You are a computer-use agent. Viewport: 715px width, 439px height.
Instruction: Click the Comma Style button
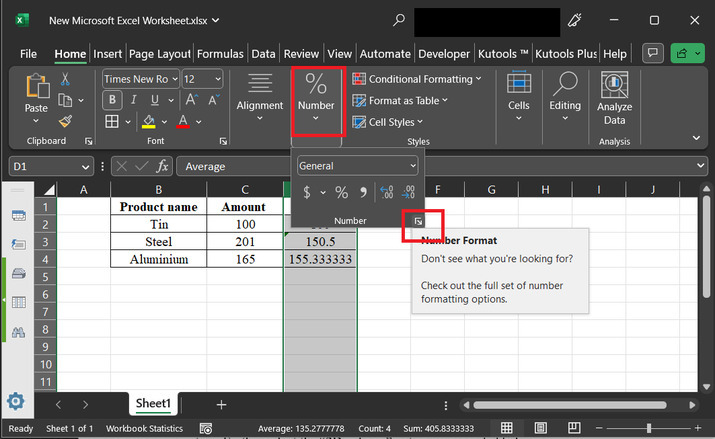pos(363,192)
